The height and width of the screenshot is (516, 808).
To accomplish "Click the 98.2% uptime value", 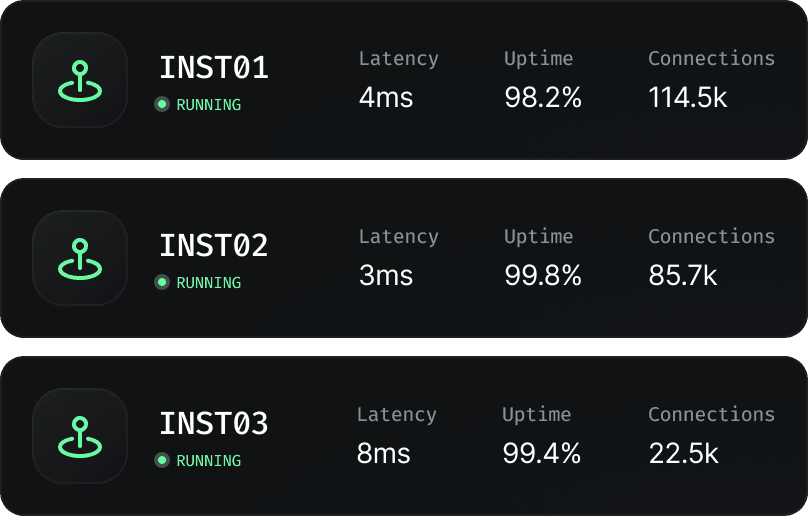I will pos(542,98).
